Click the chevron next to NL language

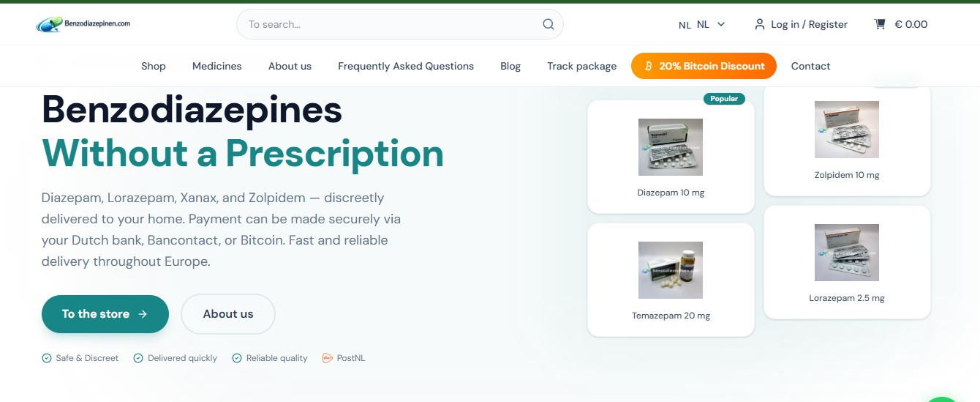point(721,24)
